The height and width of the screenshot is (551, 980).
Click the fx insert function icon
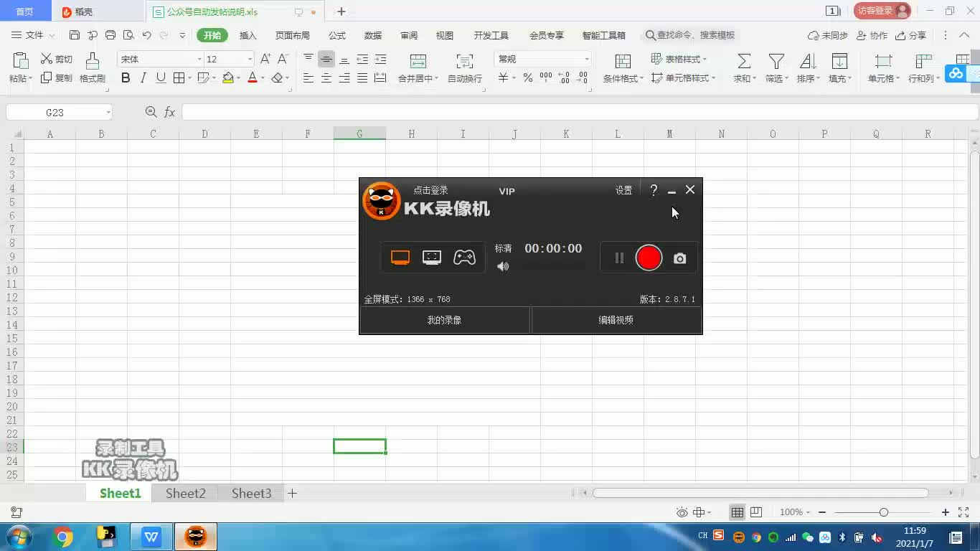170,113
